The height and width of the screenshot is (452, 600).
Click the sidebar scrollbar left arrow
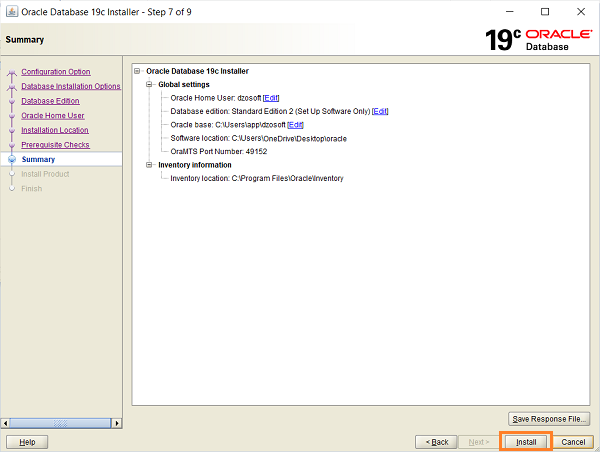[x=5, y=423]
